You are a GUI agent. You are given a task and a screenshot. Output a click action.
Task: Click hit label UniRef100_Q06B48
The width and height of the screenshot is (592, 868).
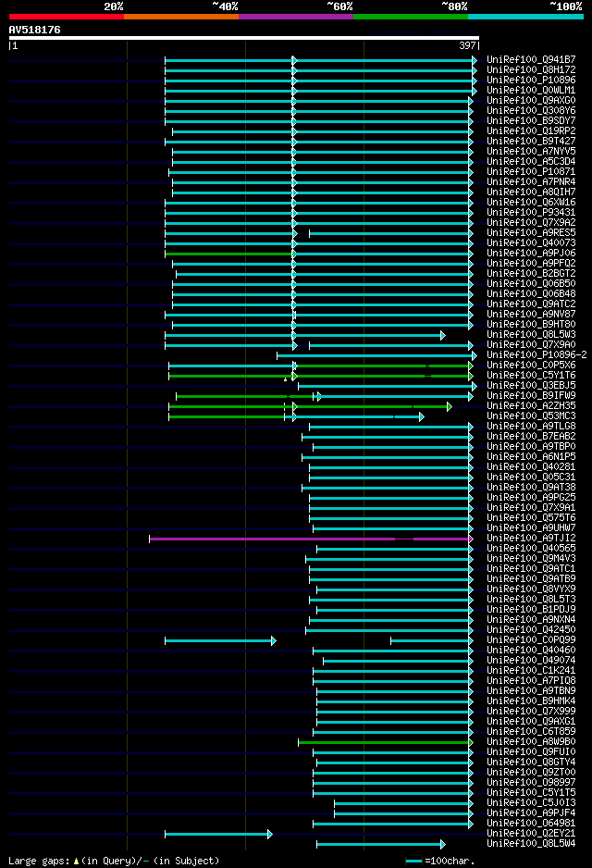[531, 293]
